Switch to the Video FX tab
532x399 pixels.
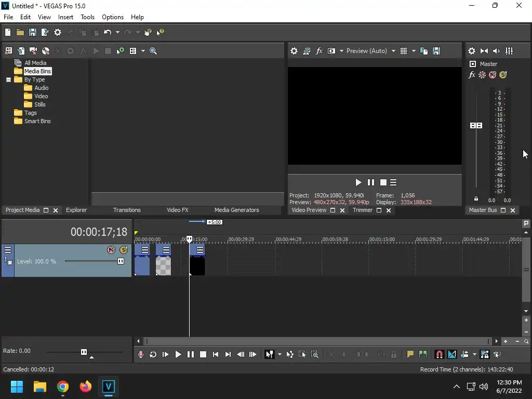pyautogui.click(x=178, y=210)
